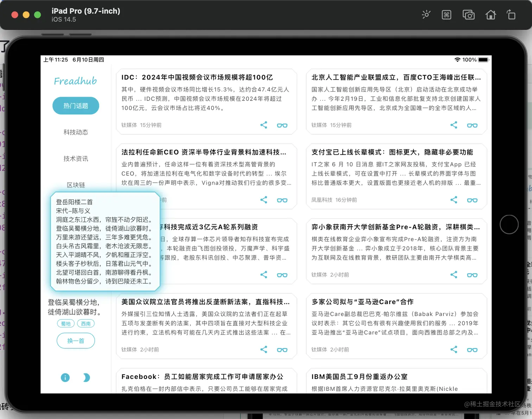This screenshot has height=419, width=532.
Task: Open reader glasses for 弈小象 card
Action: [472, 275]
